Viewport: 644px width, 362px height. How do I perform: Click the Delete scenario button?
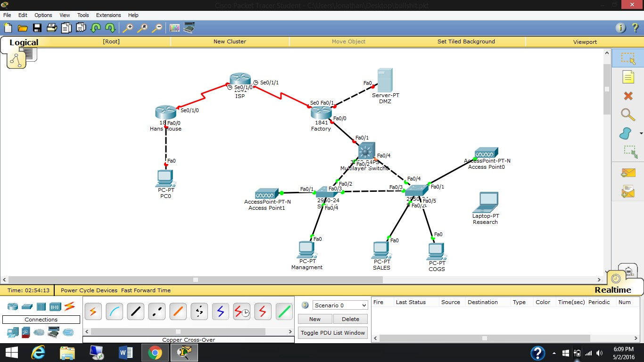350,319
